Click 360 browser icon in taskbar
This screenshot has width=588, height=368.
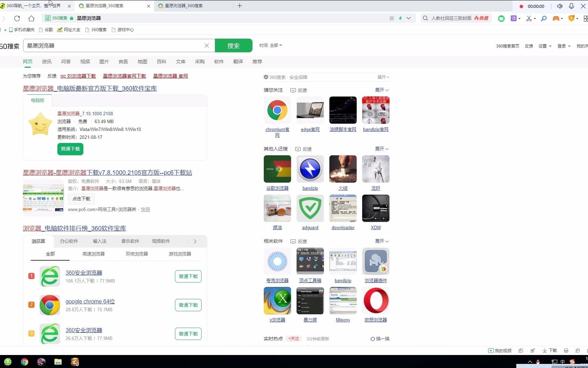(8, 362)
